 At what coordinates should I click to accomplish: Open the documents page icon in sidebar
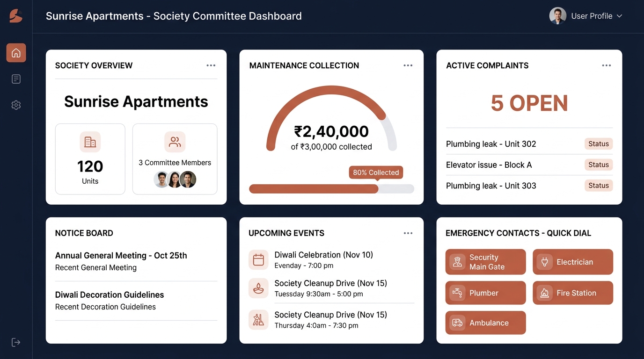[16, 79]
